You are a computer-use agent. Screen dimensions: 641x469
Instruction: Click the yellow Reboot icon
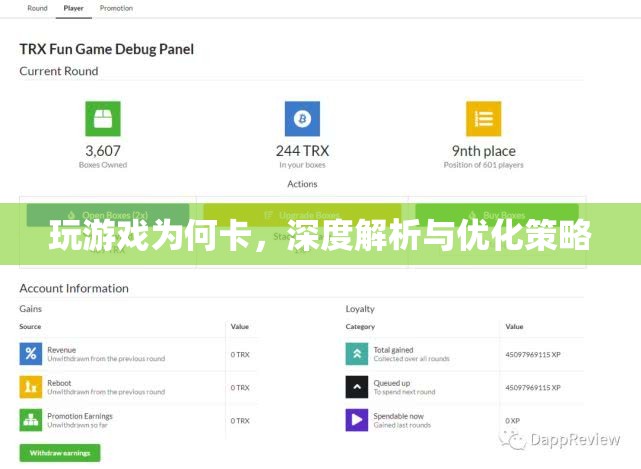[x=31, y=387]
